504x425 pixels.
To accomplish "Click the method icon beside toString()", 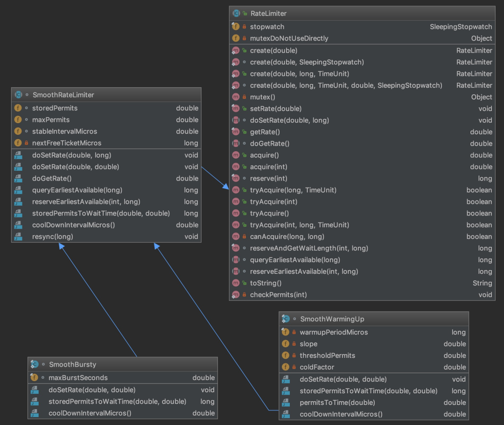I will 236,283.
